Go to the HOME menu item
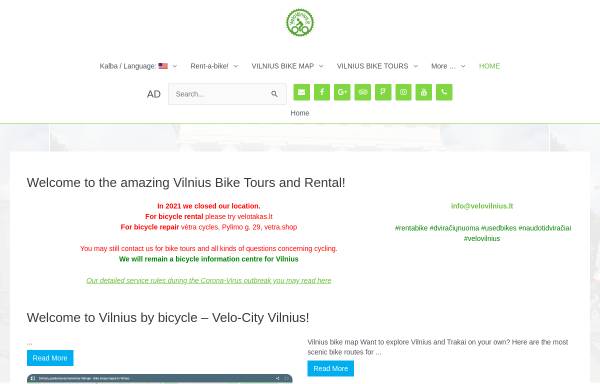Image resolution: width=600 pixels, height=384 pixels. (489, 66)
